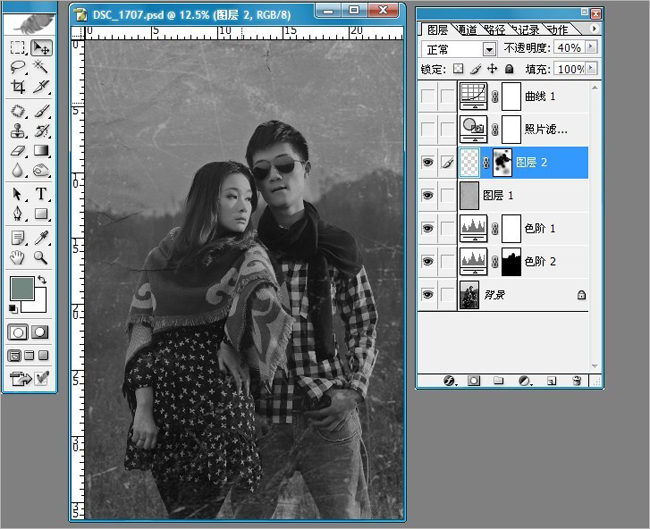Select the Brush tool
Screen dimensions: 650x529
[41, 111]
